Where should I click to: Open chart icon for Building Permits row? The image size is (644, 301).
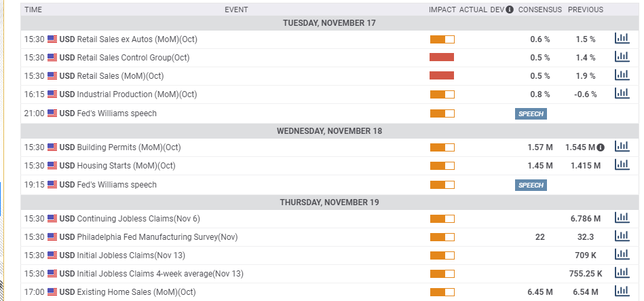click(x=622, y=146)
